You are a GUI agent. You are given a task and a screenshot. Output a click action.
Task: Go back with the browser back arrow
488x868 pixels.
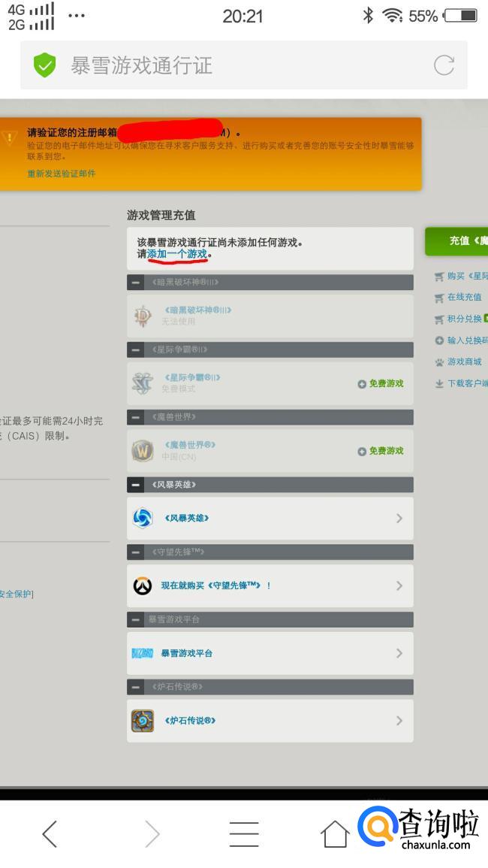point(50,833)
